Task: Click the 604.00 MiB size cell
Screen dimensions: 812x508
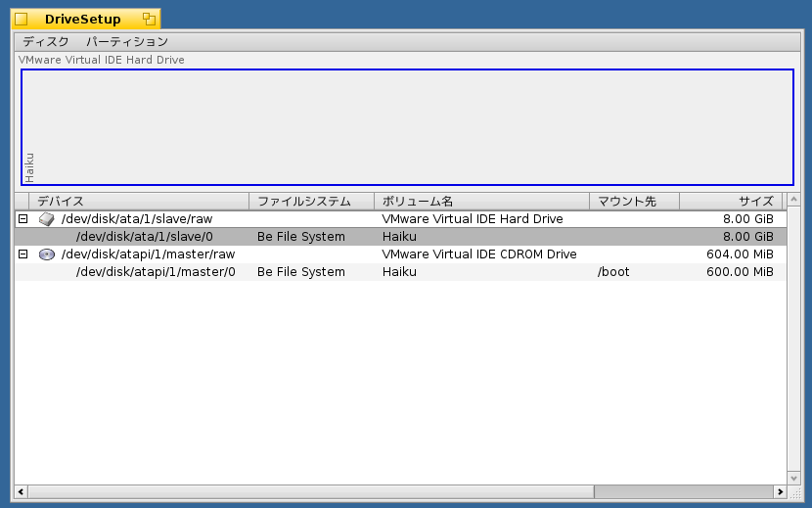Action: click(740, 254)
